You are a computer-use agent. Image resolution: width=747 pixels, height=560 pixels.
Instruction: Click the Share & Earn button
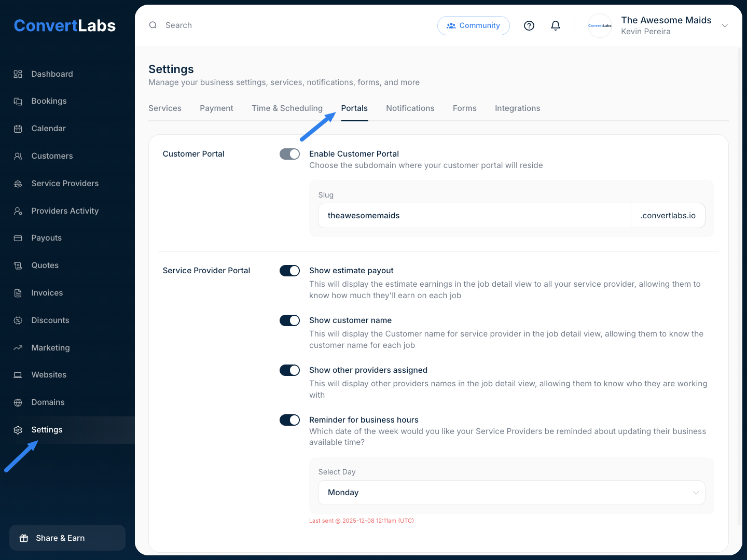[67, 538]
